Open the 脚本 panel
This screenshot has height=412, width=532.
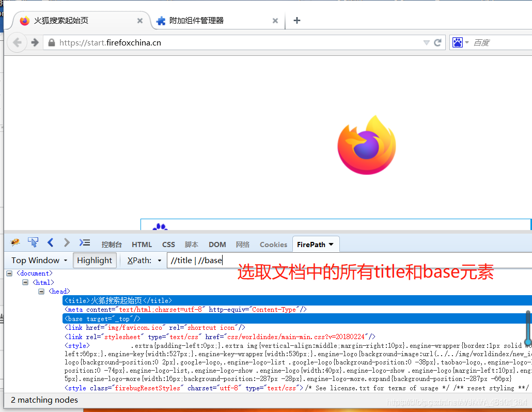click(x=192, y=245)
